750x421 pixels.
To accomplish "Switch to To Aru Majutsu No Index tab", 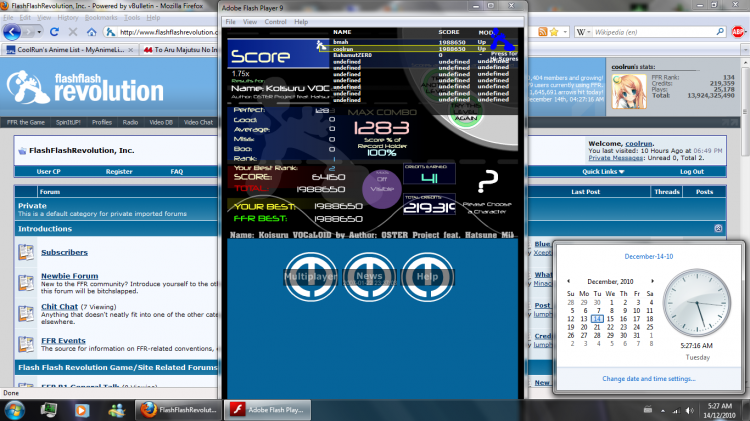I will pyautogui.click(x=179, y=50).
